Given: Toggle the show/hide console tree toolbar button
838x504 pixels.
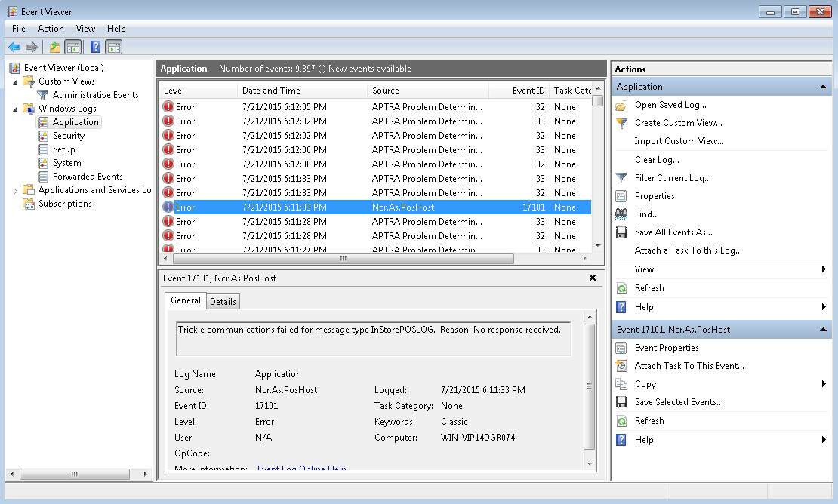Looking at the screenshot, I should click(73, 47).
